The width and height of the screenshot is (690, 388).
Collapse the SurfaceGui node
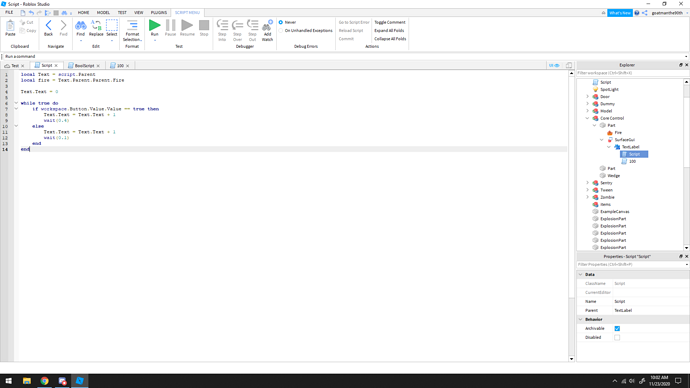pos(602,140)
